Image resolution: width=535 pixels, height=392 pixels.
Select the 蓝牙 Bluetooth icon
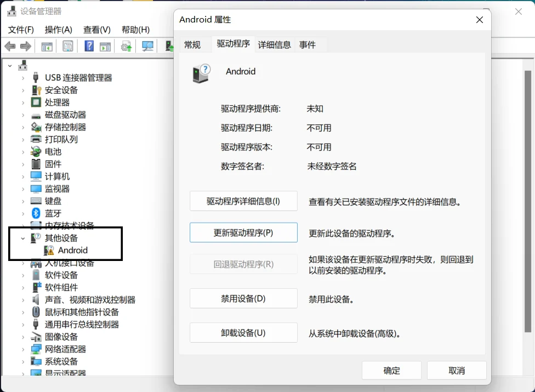(36, 213)
